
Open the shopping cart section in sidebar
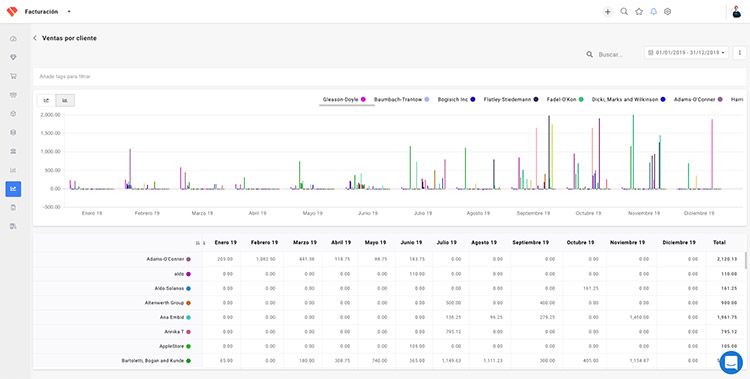tap(13, 76)
